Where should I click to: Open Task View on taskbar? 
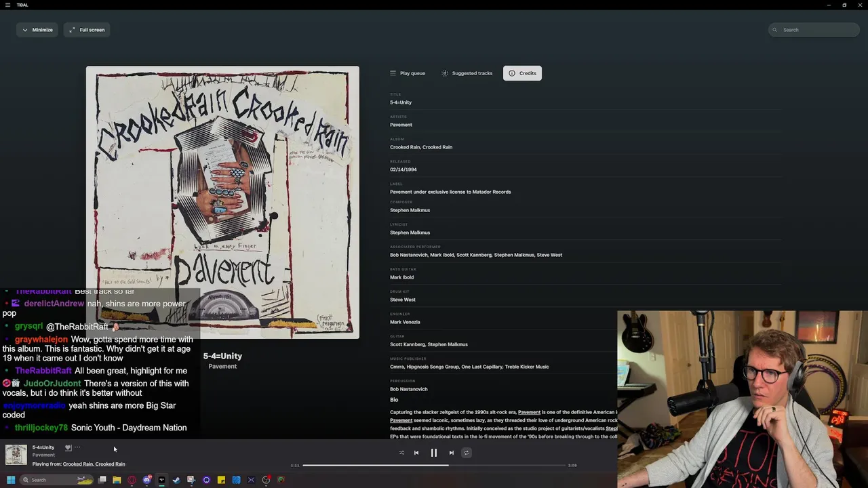tap(102, 480)
